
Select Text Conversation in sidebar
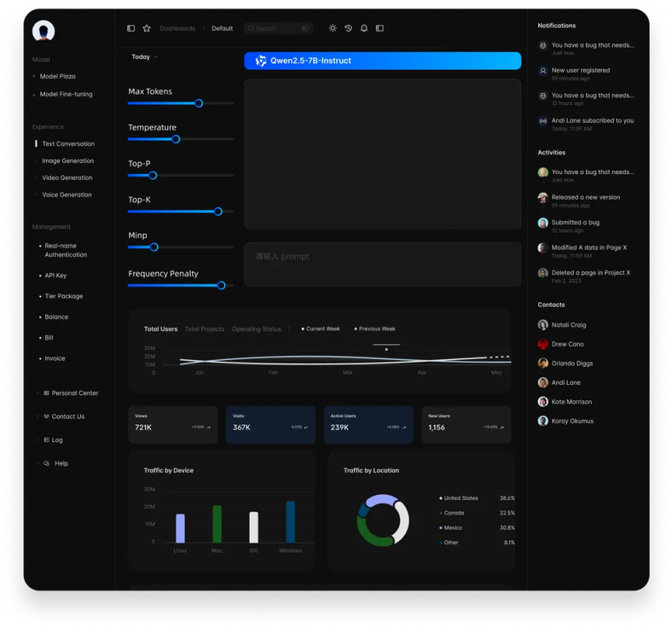click(x=68, y=144)
